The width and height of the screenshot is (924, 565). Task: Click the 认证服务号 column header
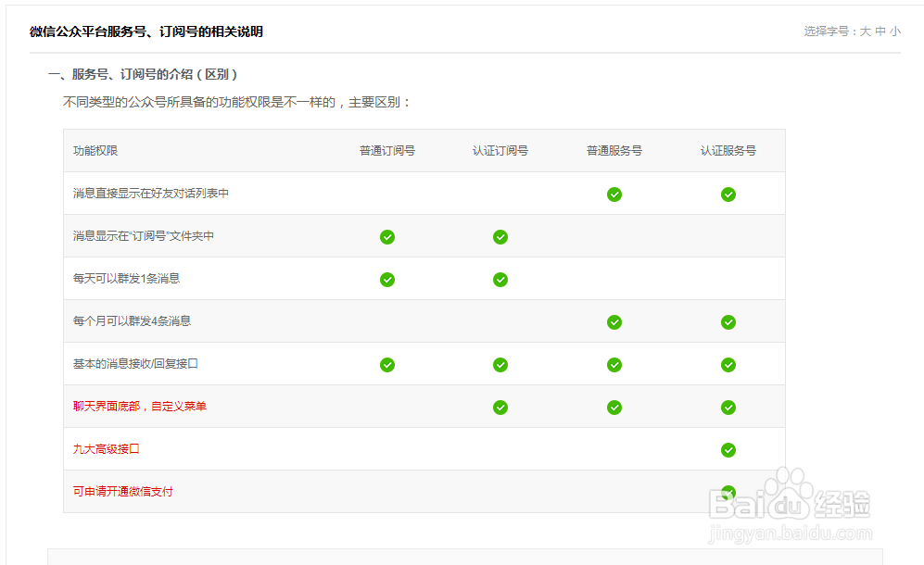(x=728, y=151)
